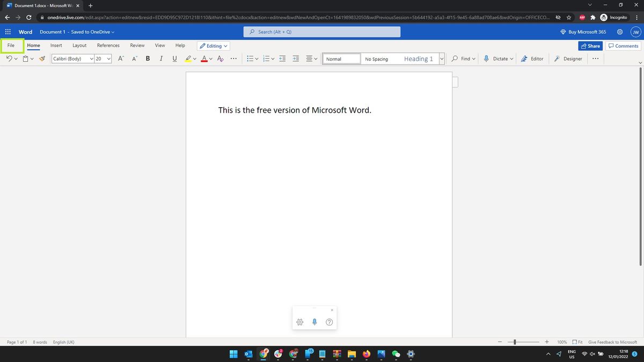Toggle italic formatting
Viewport: 644px width, 362px height.
[x=161, y=59]
